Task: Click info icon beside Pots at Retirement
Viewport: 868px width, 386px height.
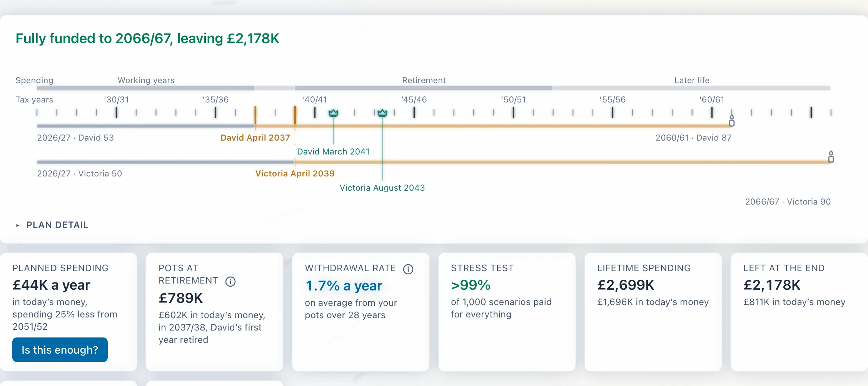Action: (x=230, y=282)
